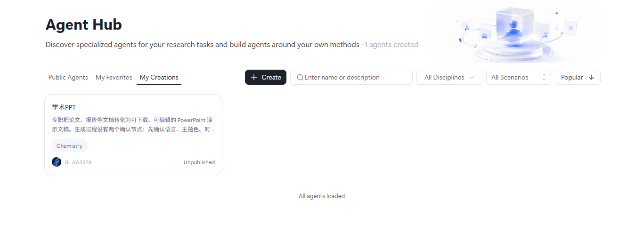Screen dimensions: 644x225
Task: Open the All Disciplines dropdown
Action: click(449, 77)
